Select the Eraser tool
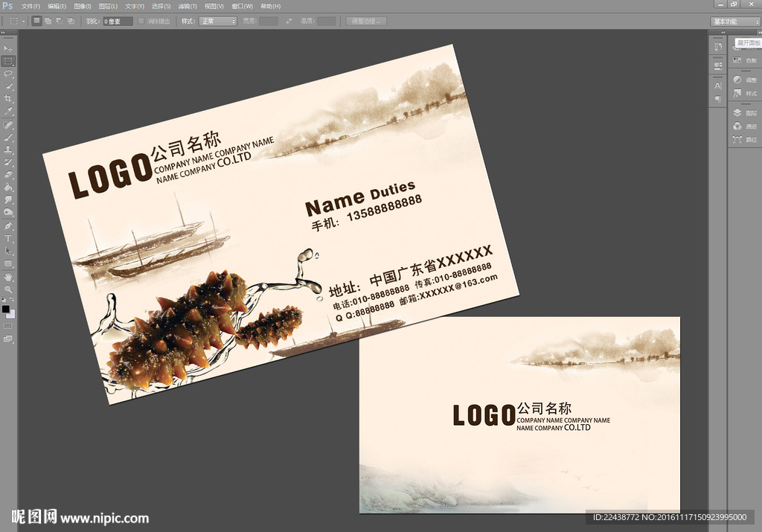The image size is (762, 532). click(x=8, y=175)
